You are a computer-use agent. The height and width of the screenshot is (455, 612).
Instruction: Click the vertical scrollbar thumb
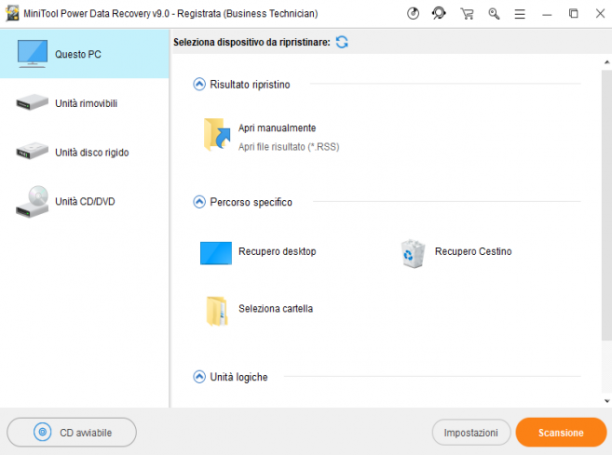[607, 205]
